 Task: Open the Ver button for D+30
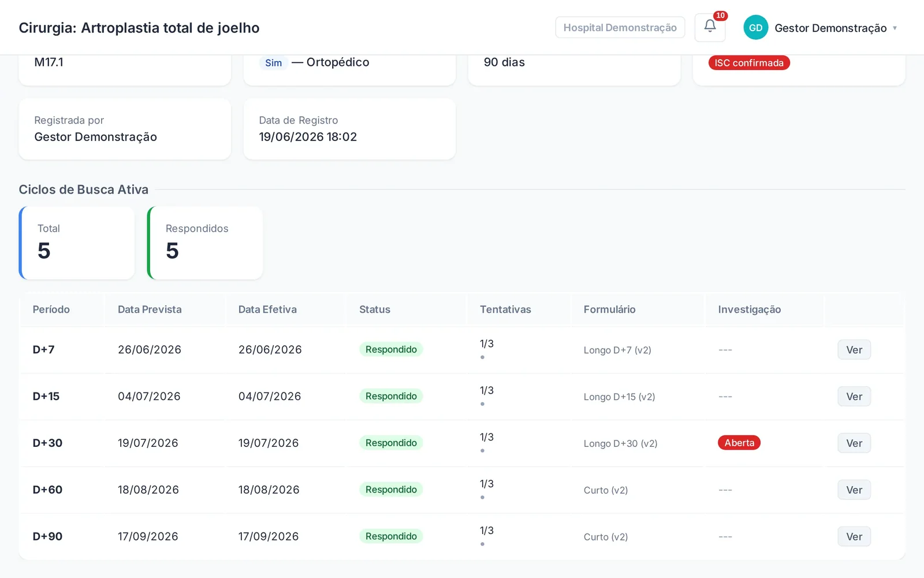(854, 443)
